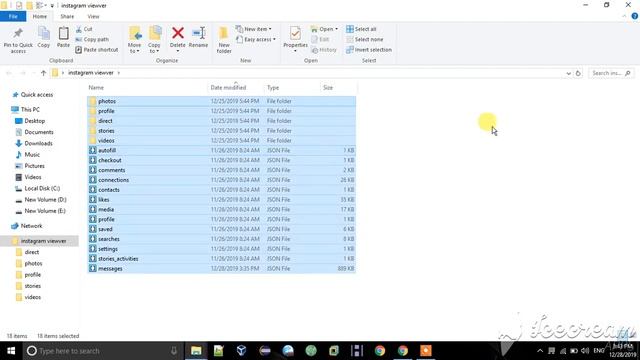Click the Copy ribbon icon
The width and height of the screenshot is (640, 360).
pyautogui.click(x=44, y=38)
